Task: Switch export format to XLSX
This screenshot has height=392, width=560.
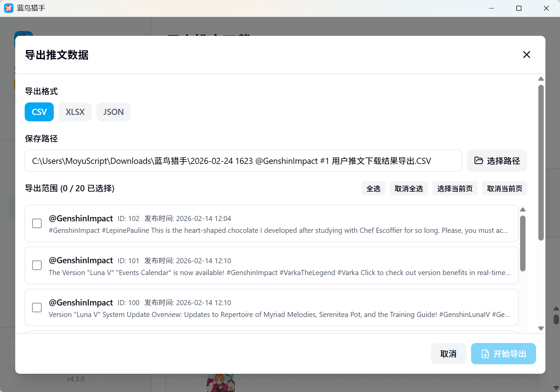Action: pyautogui.click(x=75, y=112)
